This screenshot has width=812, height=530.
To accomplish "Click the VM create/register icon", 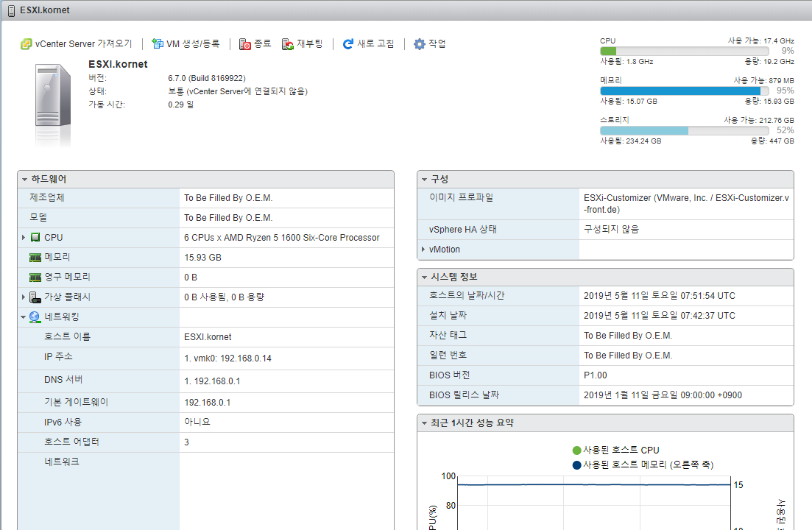I will [158, 44].
